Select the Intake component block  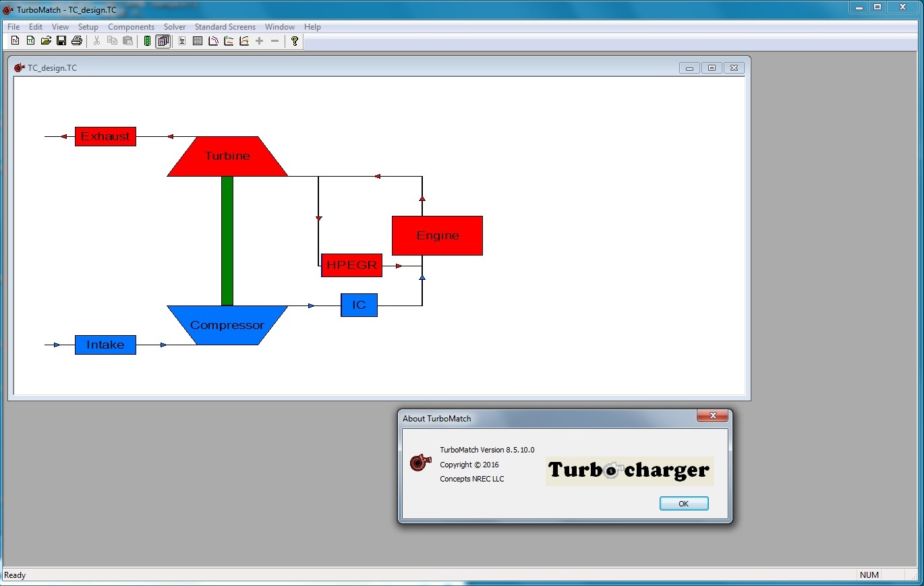pos(105,345)
